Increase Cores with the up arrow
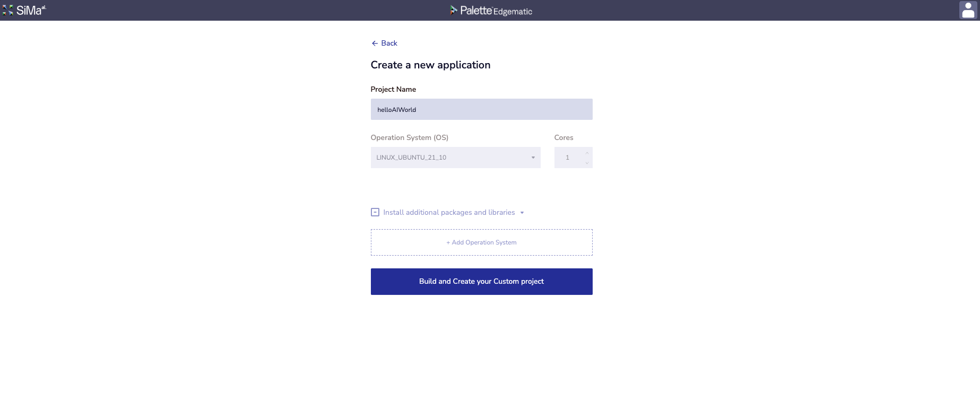980x393 pixels. pos(587,153)
